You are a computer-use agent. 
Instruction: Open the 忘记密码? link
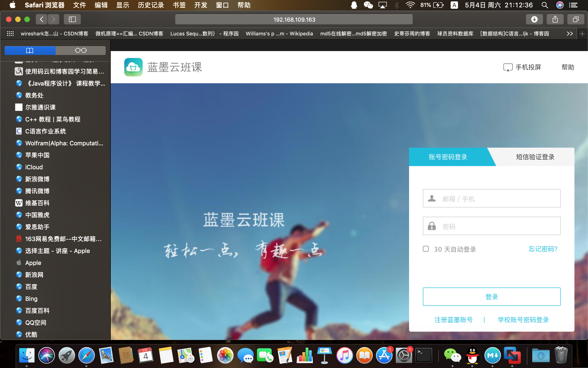click(543, 249)
